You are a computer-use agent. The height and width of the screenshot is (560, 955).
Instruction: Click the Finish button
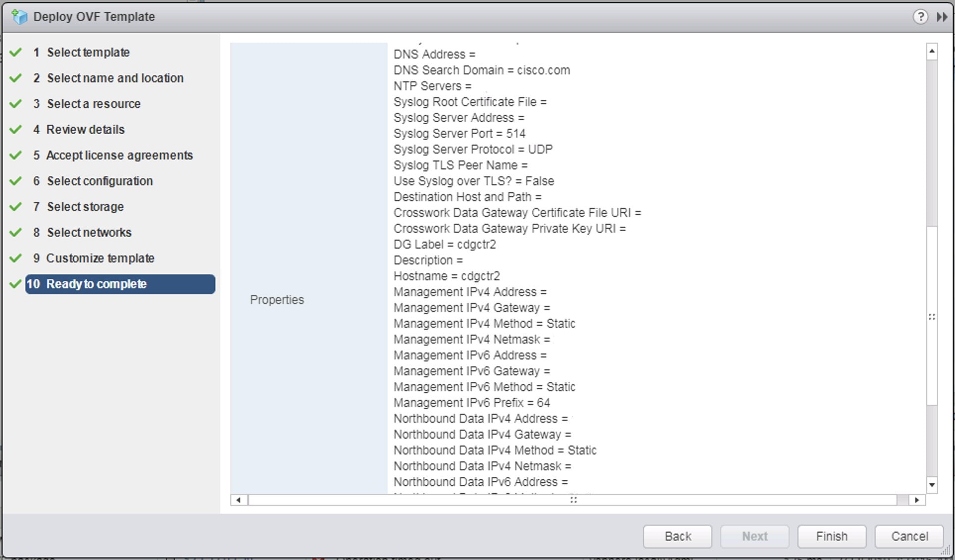tap(831, 536)
